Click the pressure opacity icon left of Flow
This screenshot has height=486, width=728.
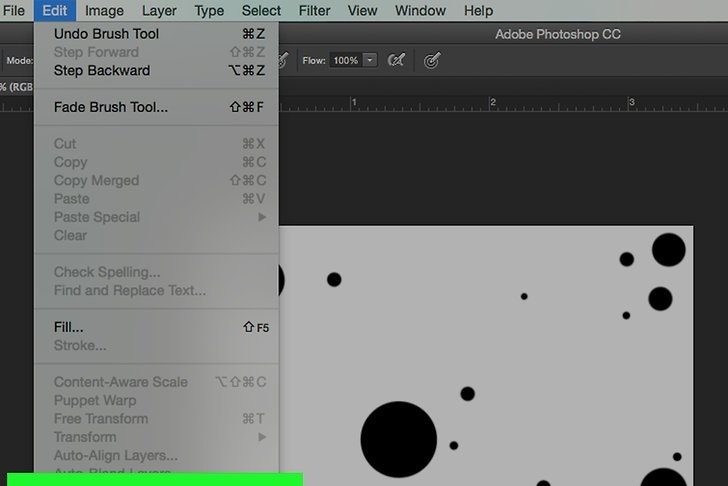coord(284,60)
